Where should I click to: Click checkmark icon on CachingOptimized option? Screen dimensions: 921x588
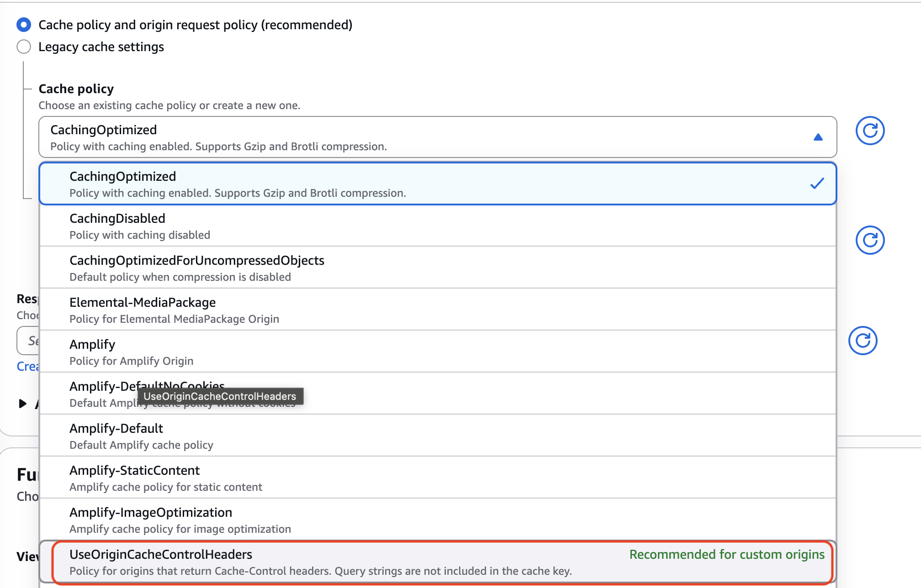(x=817, y=184)
